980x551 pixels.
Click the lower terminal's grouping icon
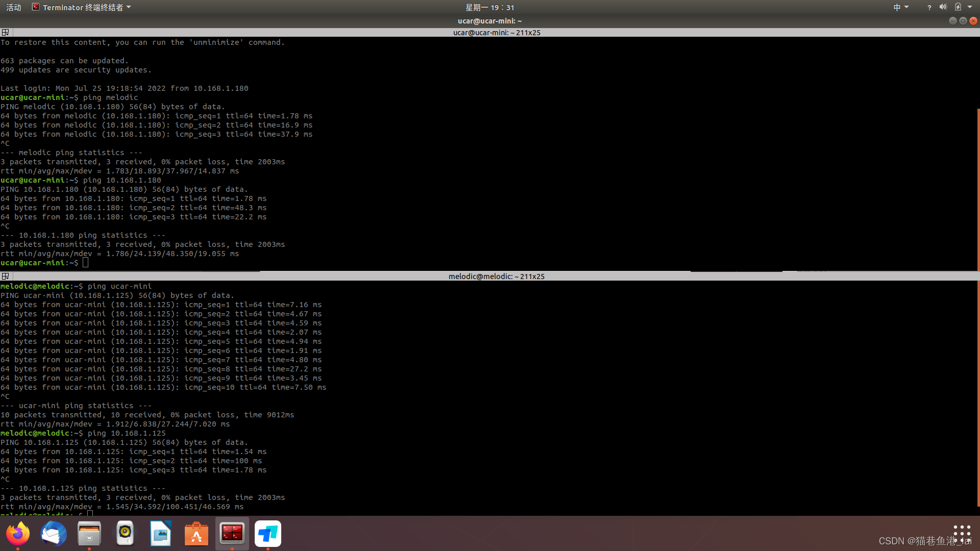[x=6, y=276]
